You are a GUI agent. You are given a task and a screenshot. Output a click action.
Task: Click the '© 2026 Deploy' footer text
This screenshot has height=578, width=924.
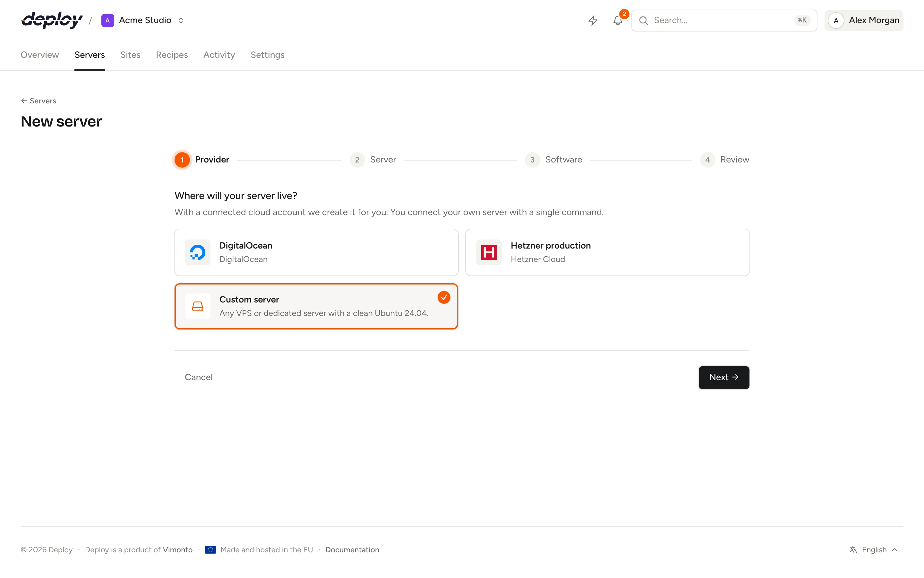pos(47,550)
